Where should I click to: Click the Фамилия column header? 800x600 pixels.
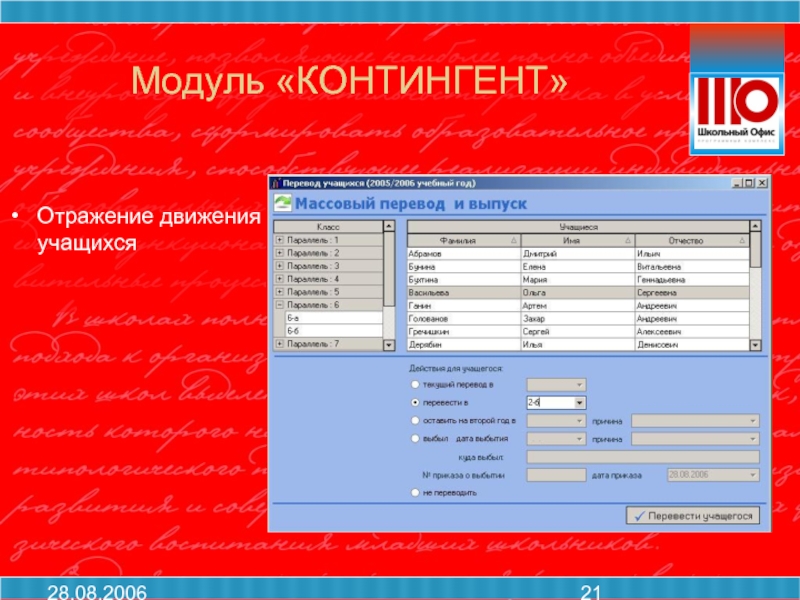tap(464, 240)
